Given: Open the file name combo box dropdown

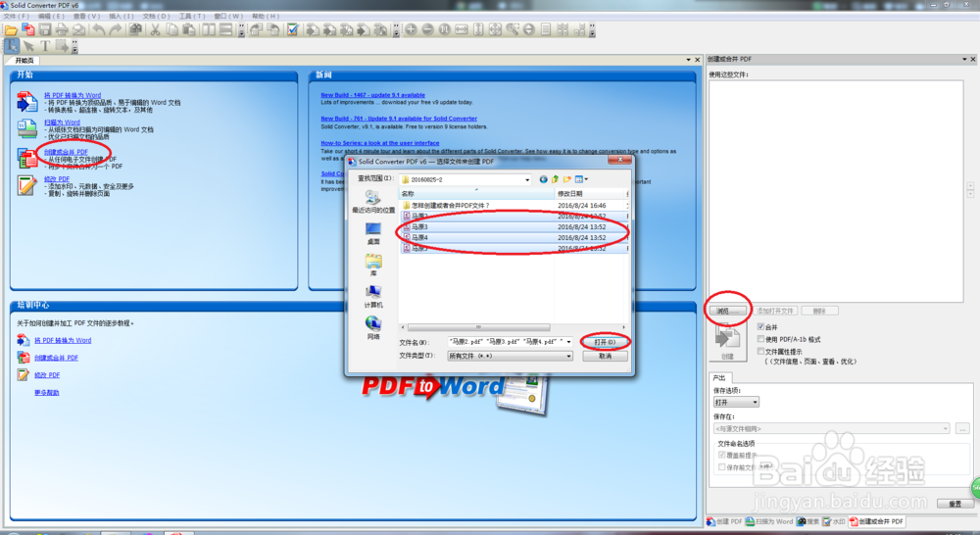Looking at the screenshot, I should [x=568, y=342].
